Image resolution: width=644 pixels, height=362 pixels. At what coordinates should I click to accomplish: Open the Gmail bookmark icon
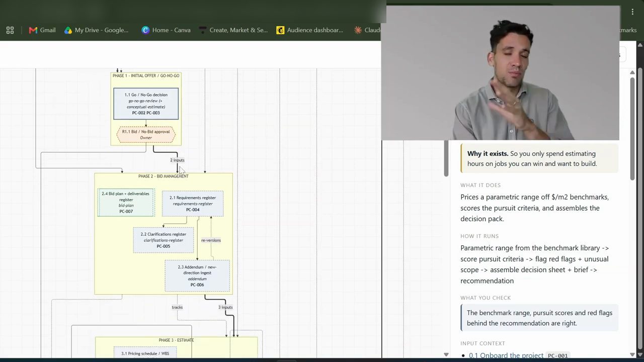33,30
